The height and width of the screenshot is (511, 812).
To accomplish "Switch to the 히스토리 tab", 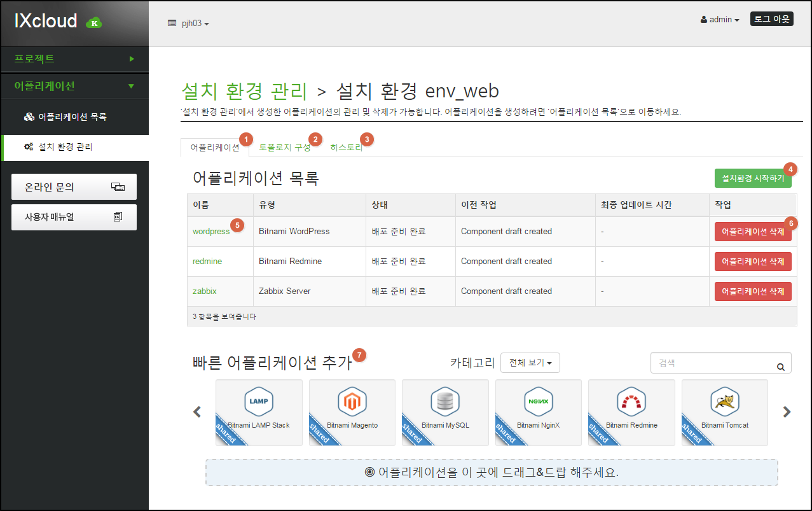I will (x=347, y=148).
